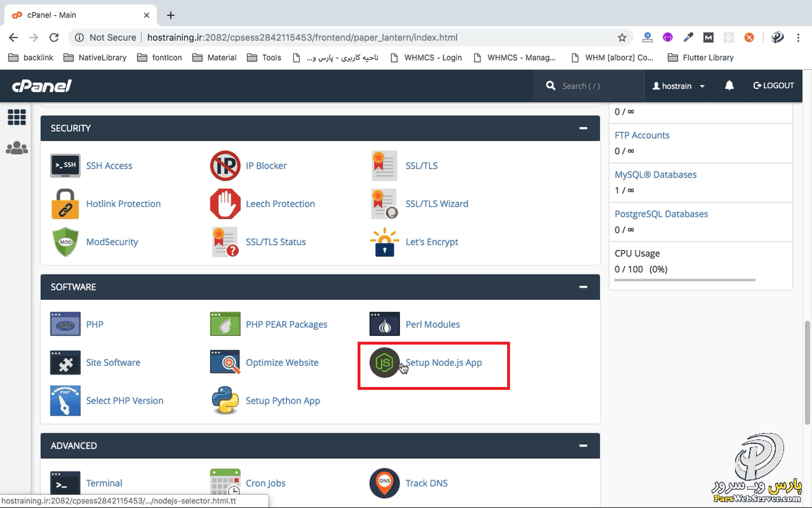Open the Setup Node.js App icon

[384, 363]
